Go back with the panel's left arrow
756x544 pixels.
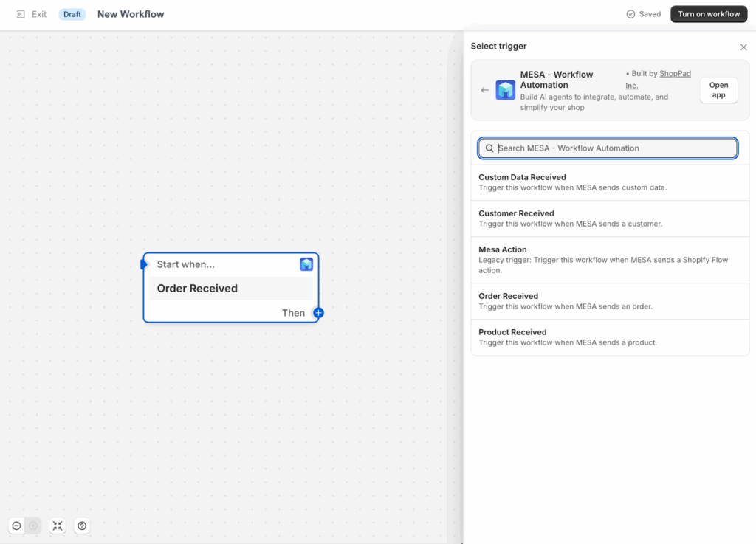click(x=484, y=90)
